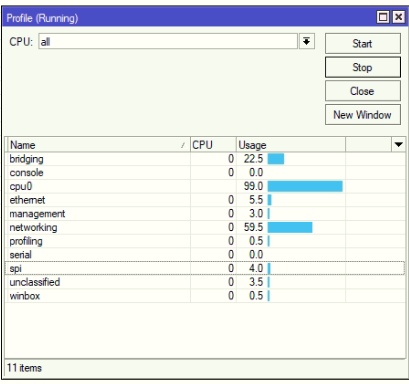Click the 4.0 usage value
The image size is (409, 384).
click(256, 268)
